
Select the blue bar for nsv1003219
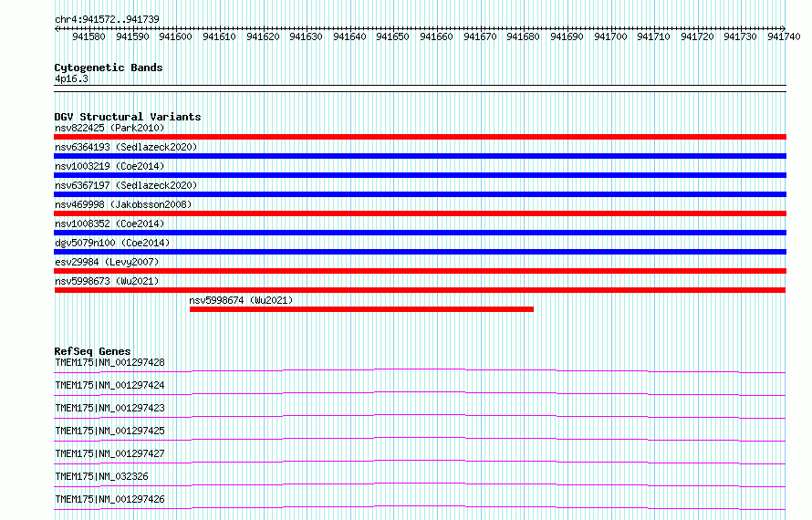point(420,175)
